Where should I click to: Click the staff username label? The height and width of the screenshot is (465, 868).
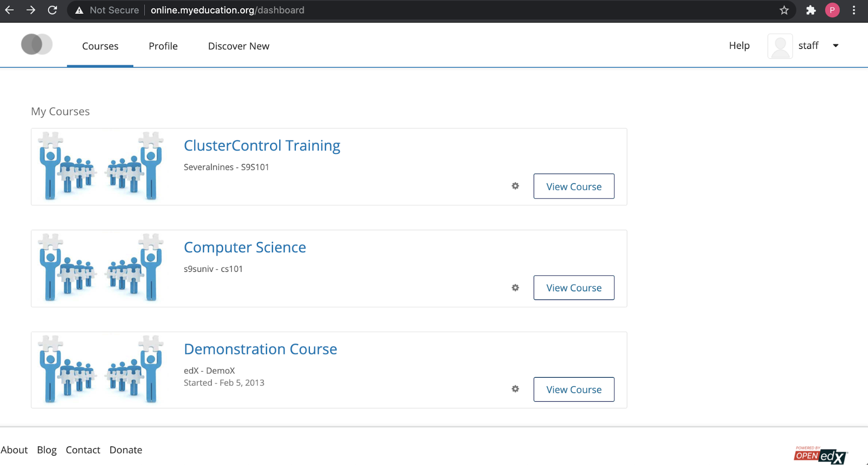pyautogui.click(x=808, y=46)
